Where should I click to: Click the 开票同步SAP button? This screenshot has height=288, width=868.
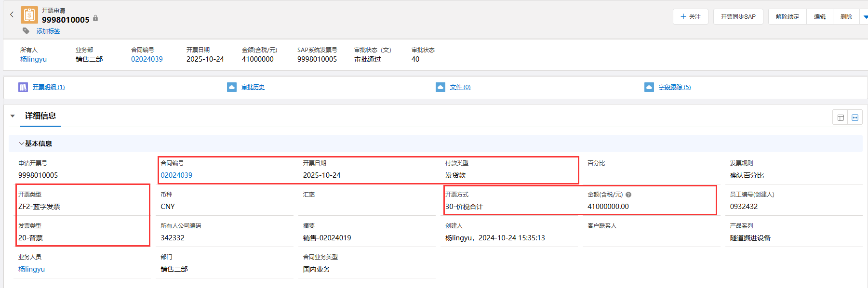click(x=738, y=17)
